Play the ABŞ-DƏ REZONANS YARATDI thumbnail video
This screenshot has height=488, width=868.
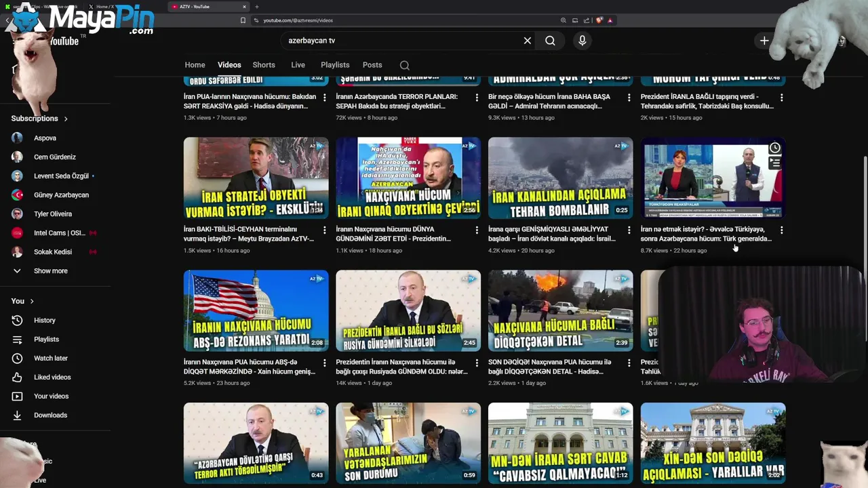pyautogui.click(x=256, y=310)
